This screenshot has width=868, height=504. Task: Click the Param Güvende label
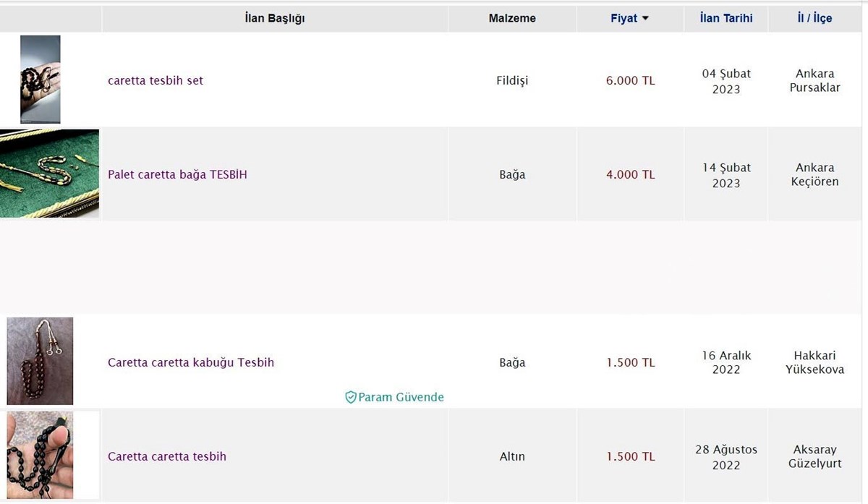(401, 397)
